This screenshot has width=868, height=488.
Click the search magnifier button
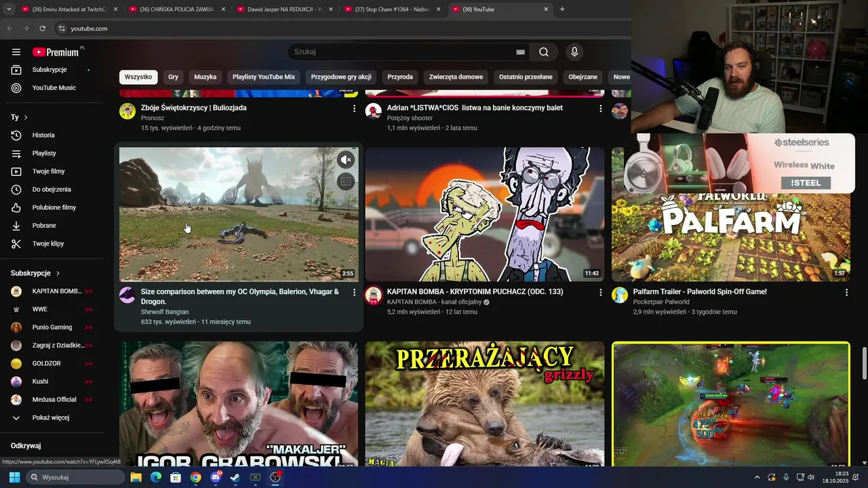544,52
